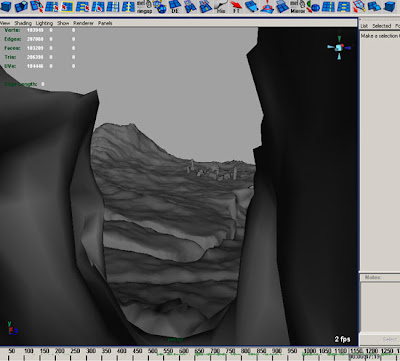Select the merge funnel icon with red arrow

click(359, 6)
